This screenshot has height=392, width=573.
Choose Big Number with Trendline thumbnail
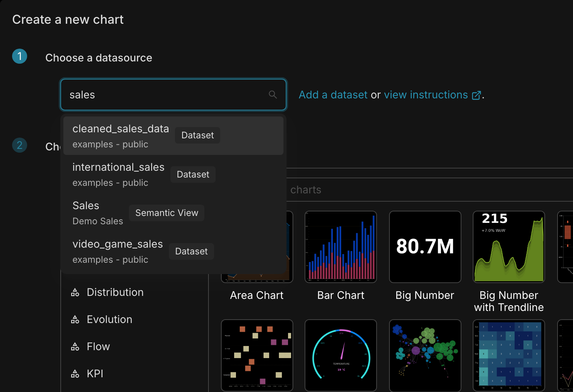coord(509,247)
